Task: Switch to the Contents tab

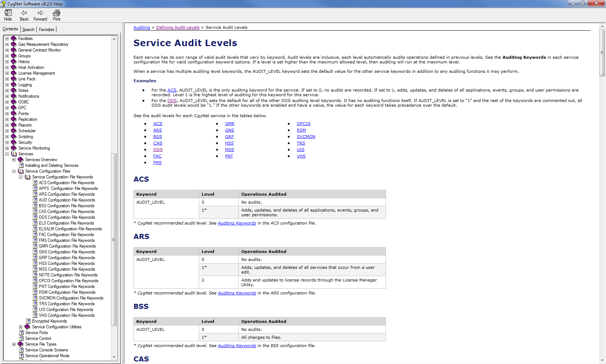Action: [x=10, y=29]
